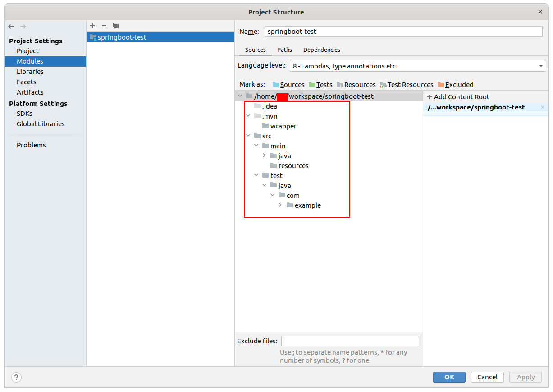Expand the main/java folder node

(264, 155)
